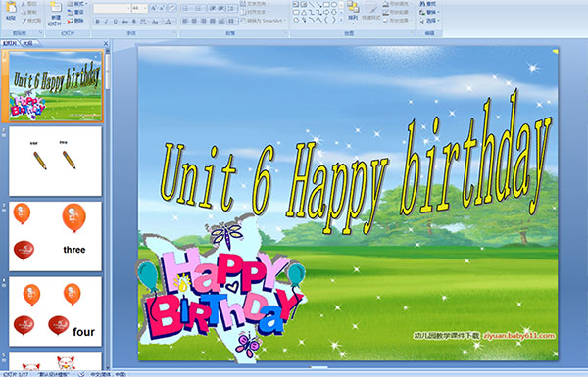The width and height of the screenshot is (588, 377).
Task: Open the line spacing dropdown
Action: [x=232, y=8]
